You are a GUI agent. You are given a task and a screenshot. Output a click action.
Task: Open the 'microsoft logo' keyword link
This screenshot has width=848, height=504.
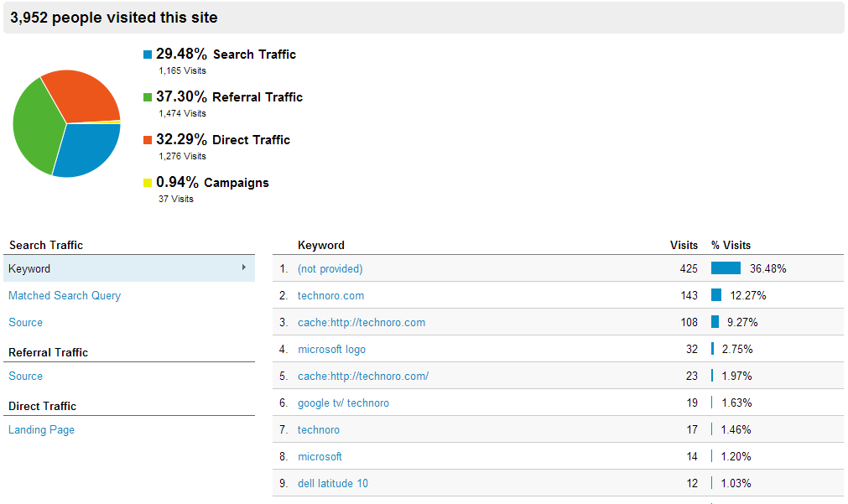pos(331,350)
